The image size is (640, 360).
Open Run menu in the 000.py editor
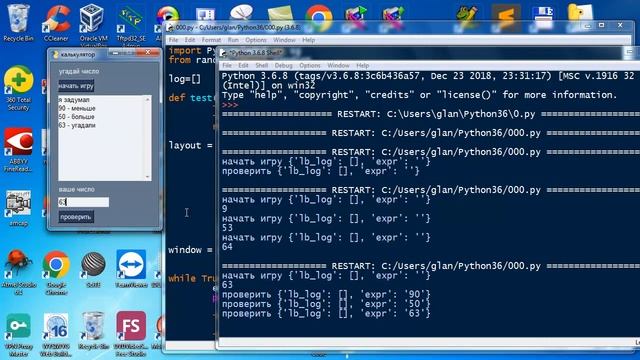(233, 40)
